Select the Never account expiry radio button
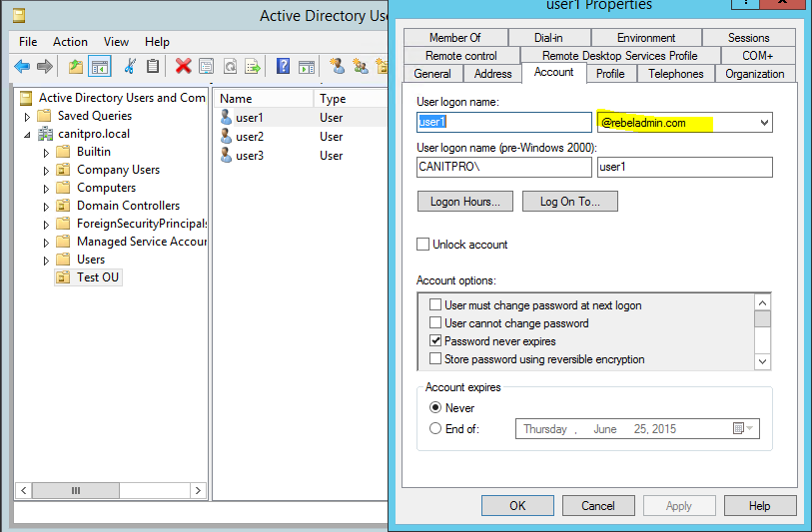 [x=435, y=407]
